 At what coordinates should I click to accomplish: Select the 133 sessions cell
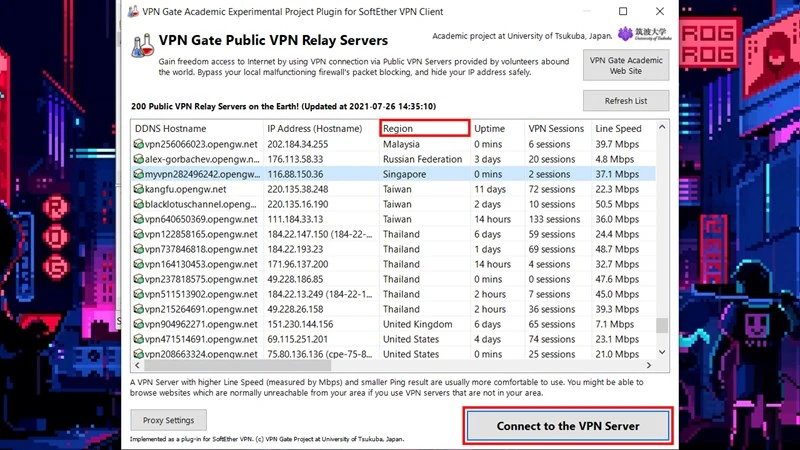[x=554, y=219]
